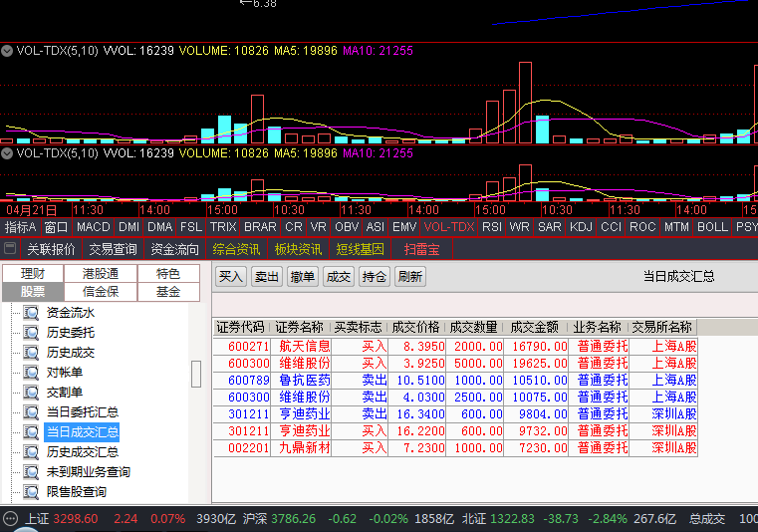
Task: Select the RSI indicator
Action: [492, 227]
